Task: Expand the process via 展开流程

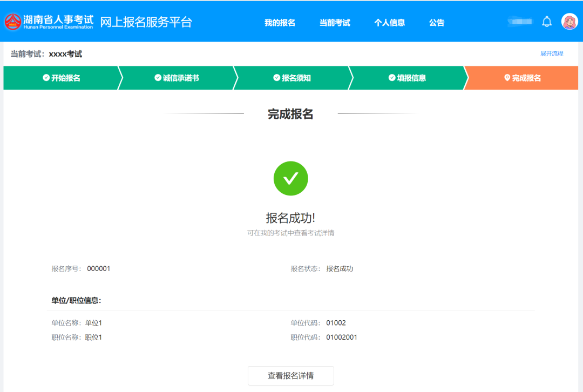Action: point(551,53)
